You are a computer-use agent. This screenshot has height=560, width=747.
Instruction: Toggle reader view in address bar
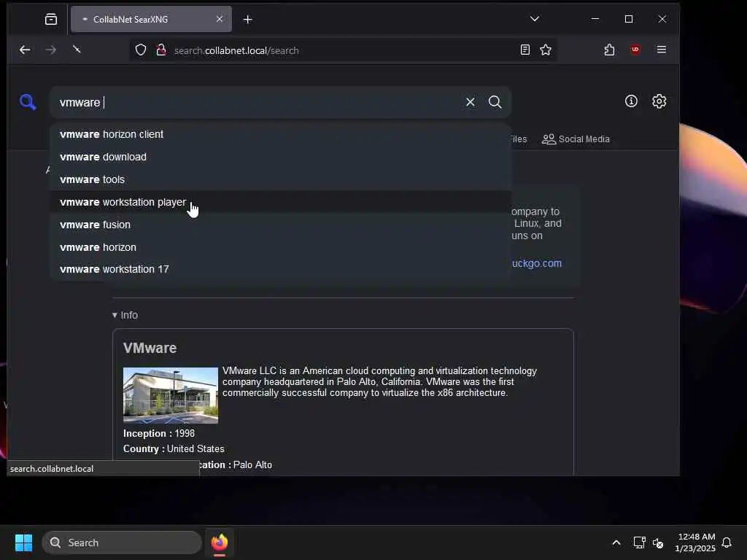[x=525, y=50]
